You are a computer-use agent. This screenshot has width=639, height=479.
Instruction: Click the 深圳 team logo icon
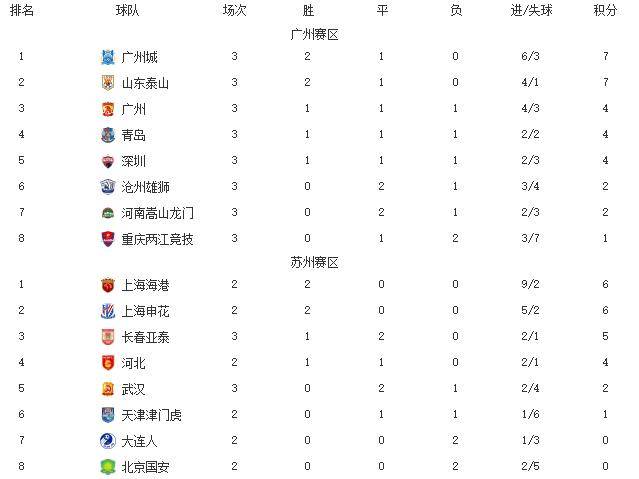(108, 161)
